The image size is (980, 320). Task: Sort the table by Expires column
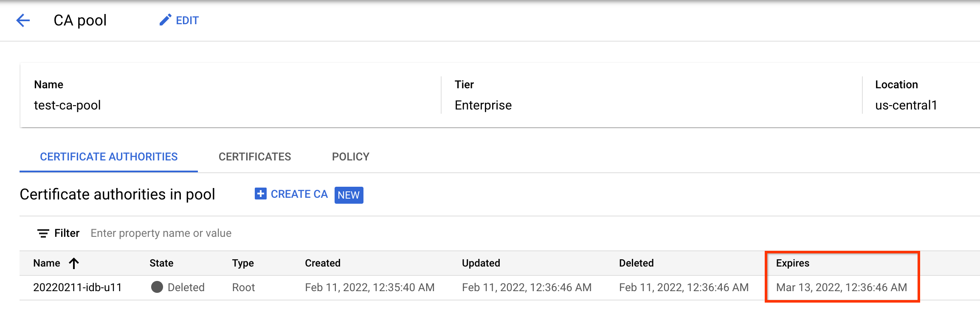792,263
